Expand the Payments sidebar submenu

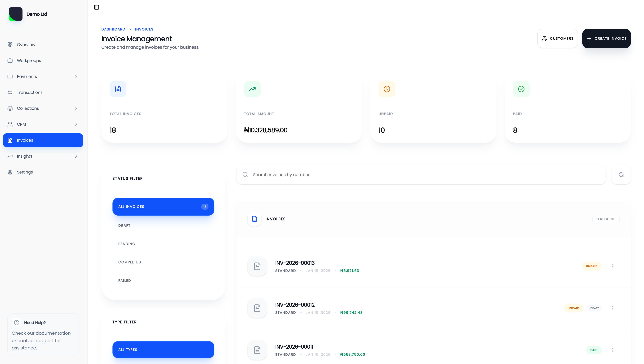[x=76, y=77]
